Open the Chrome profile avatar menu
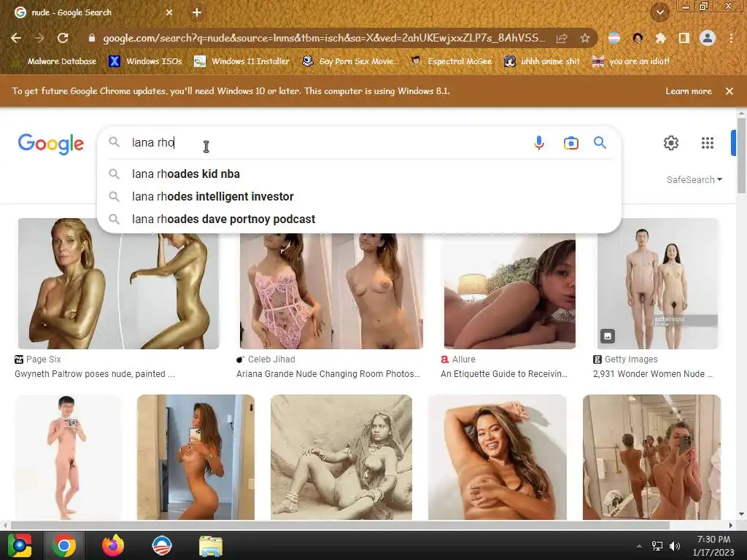Screen dimensions: 747x560 click(x=708, y=38)
